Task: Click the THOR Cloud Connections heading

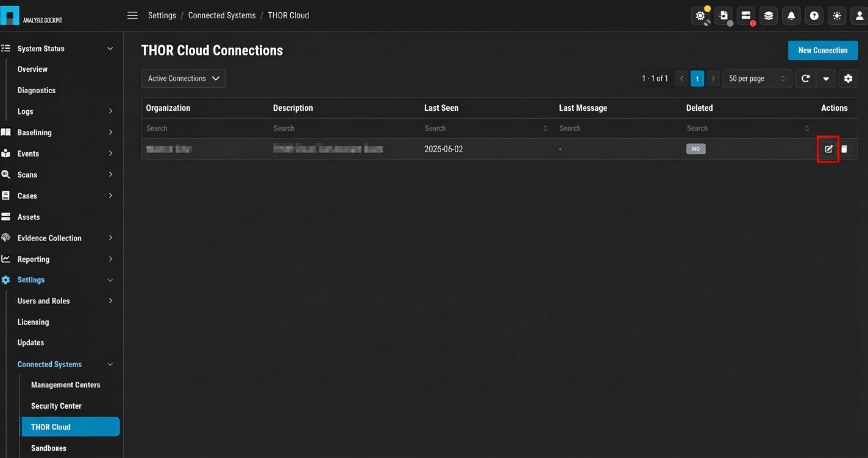Action: pyautogui.click(x=212, y=51)
